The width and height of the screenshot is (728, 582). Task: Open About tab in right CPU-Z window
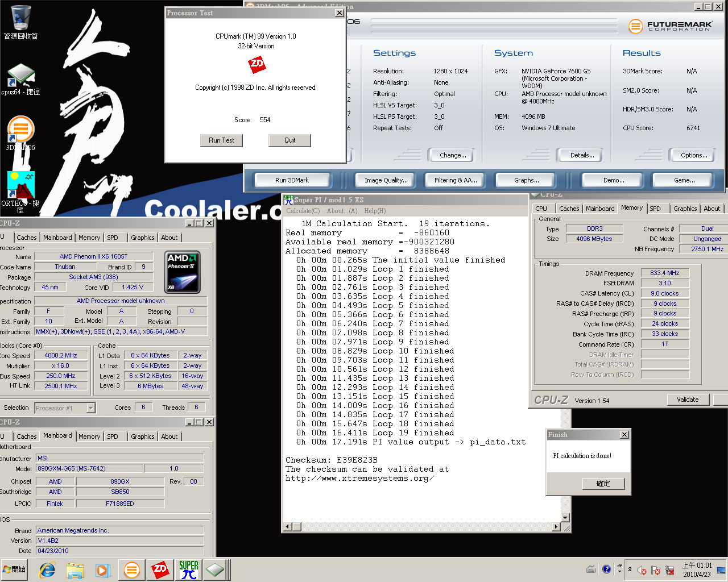click(712, 209)
